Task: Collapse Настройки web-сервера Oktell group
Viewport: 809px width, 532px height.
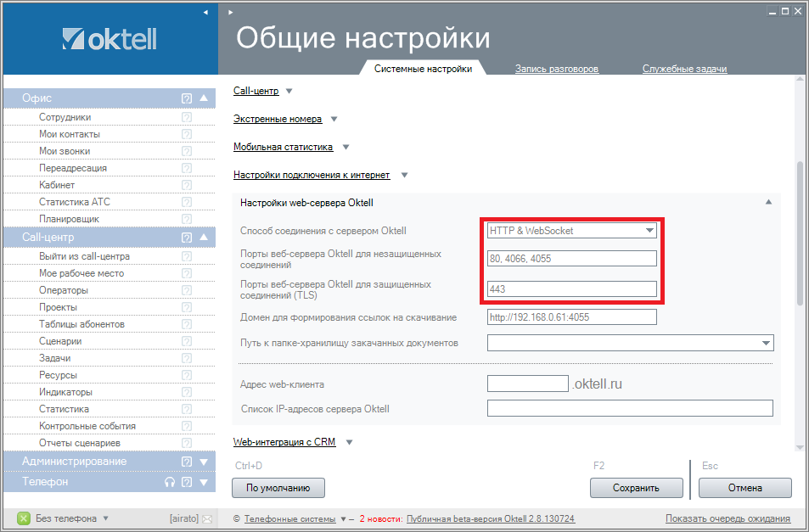Action: click(x=768, y=202)
